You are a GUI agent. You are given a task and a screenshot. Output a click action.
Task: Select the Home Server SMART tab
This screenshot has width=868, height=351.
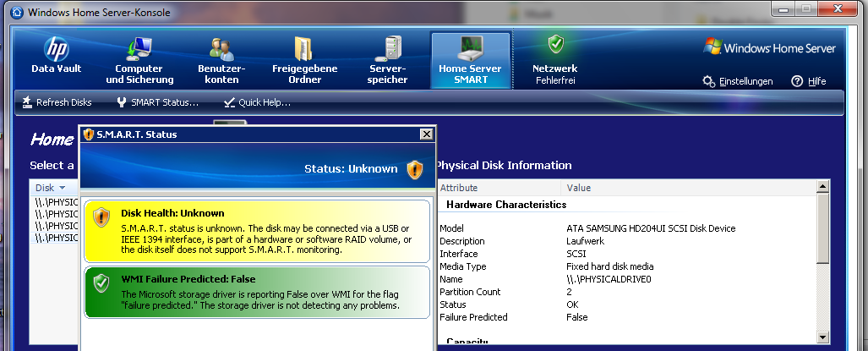470,60
